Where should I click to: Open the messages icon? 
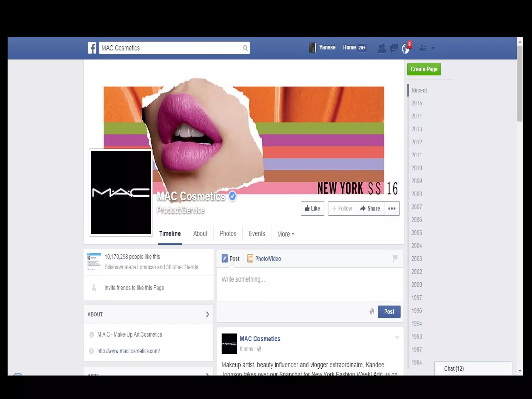point(394,48)
